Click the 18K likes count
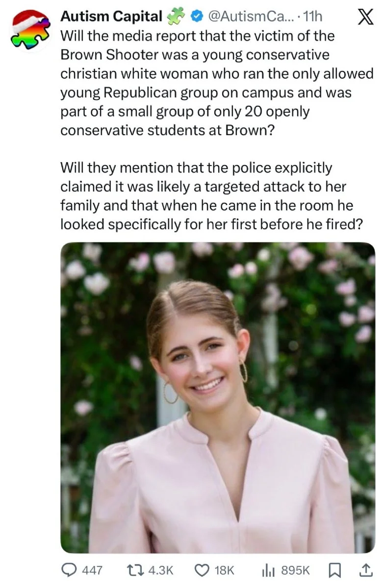The height and width of the screenshot is (588, 384). click(225, 570)
